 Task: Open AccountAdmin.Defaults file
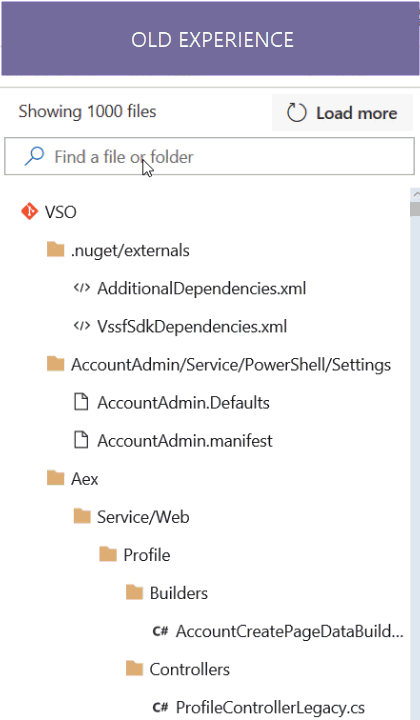pos(183,403)
